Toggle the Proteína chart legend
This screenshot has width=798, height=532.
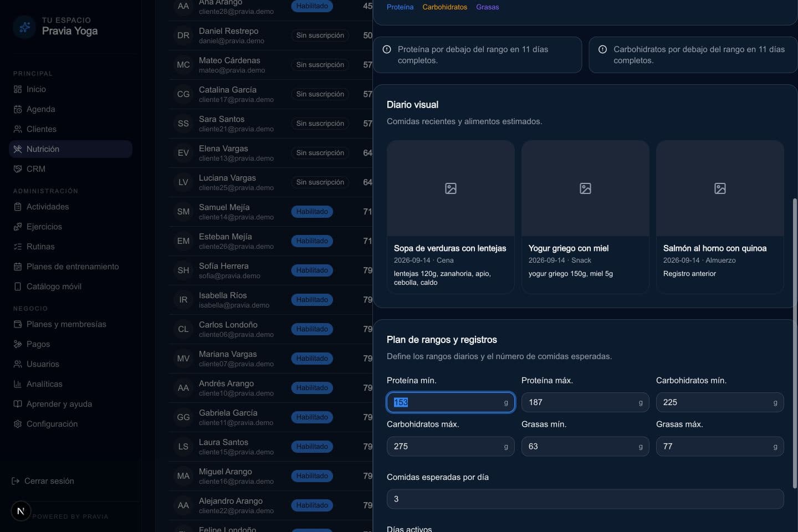[400, 7]
